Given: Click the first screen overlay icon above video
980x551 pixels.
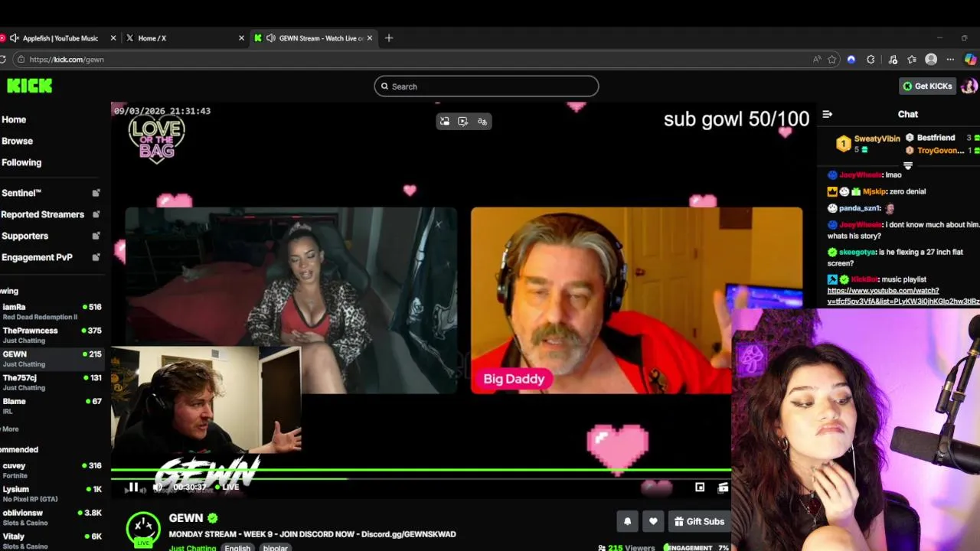Looking at the screenshot, I should 445,121.
